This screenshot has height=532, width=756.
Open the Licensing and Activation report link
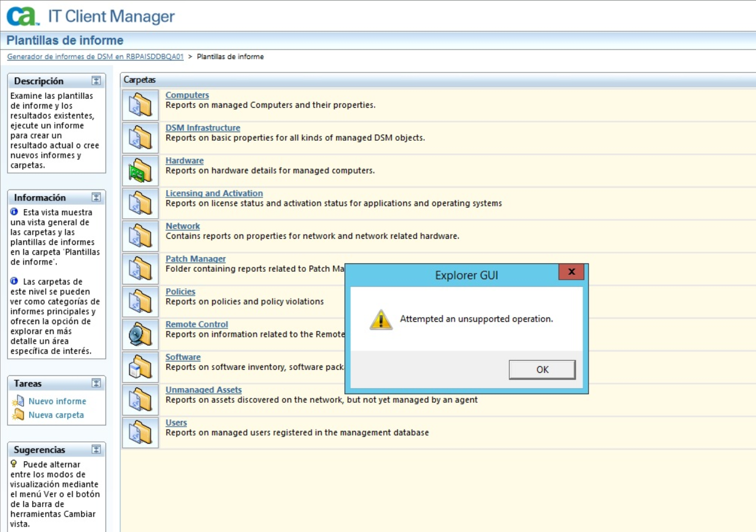pos(214,193)
